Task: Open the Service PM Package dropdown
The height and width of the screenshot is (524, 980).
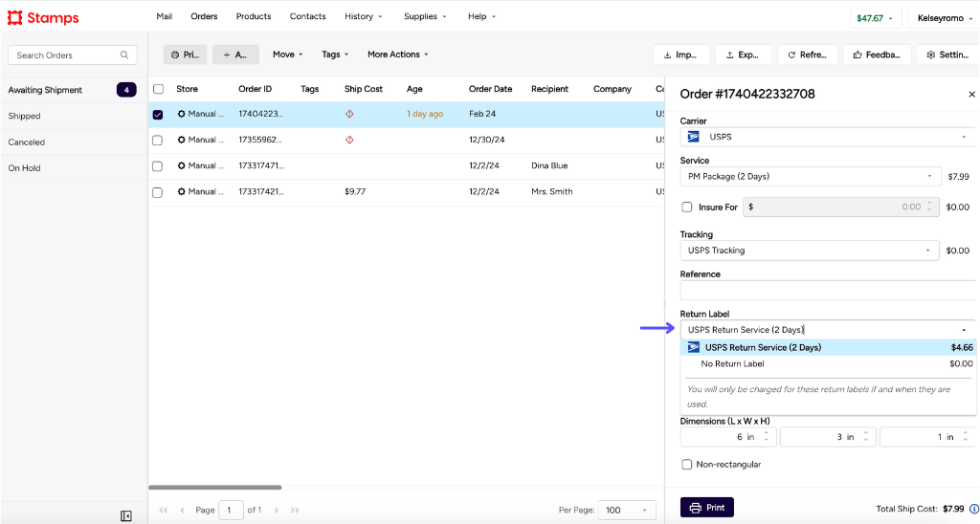Action: click(x=810, y=176)
